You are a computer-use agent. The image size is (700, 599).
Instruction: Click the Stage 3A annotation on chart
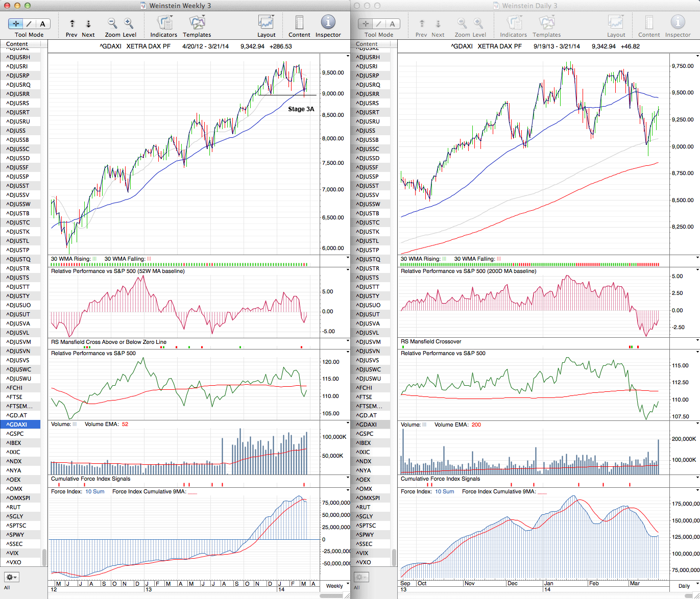pos(301,109)
